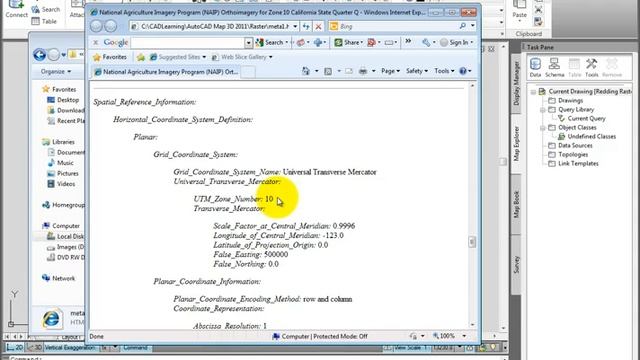Select the Display Manager vertical tab
This screenshot has width=640, height=360.
pos(516,83)
